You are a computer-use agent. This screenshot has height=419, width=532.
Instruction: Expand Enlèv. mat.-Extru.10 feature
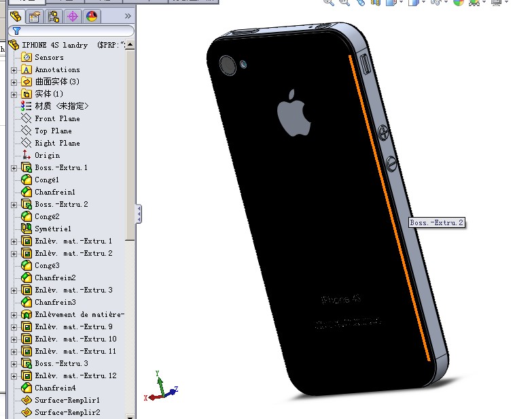(x=14, y=339)
